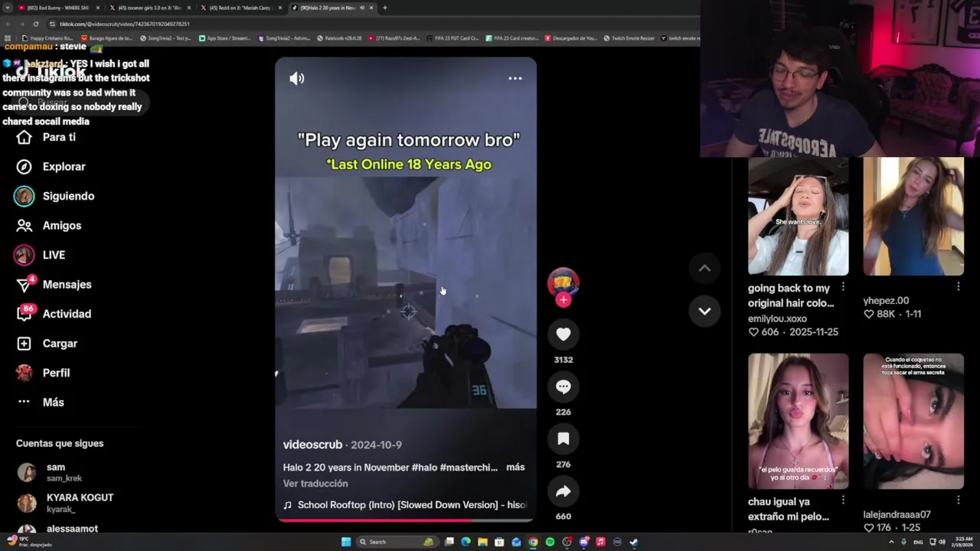Click the videoscrub username link
This screenshot has height=551, width=980.
point(312,445)
